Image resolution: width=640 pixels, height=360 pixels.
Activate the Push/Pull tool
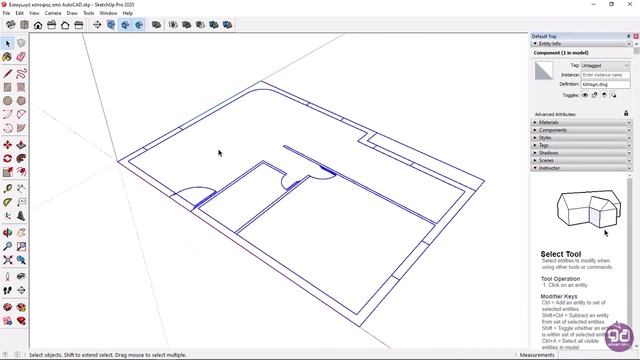[x=21, y=145]
